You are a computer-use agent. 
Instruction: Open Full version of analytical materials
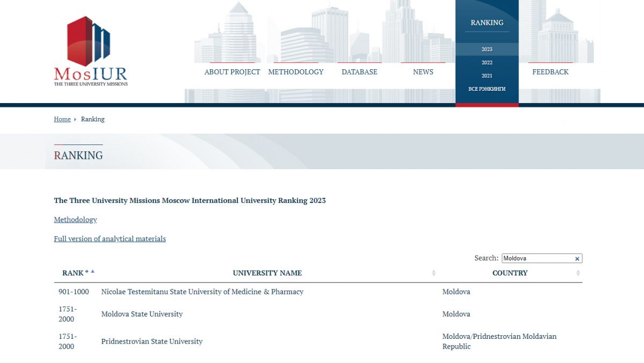pos(109,239)
